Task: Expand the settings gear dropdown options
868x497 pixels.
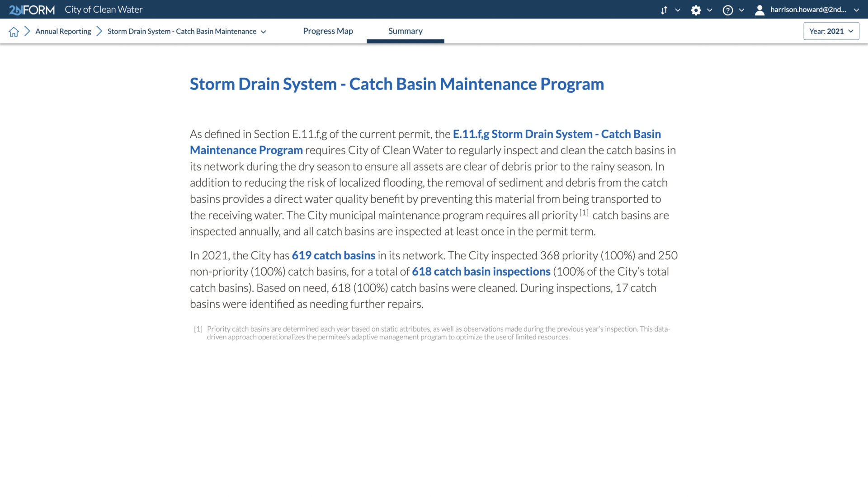Action: click(710, 9)
